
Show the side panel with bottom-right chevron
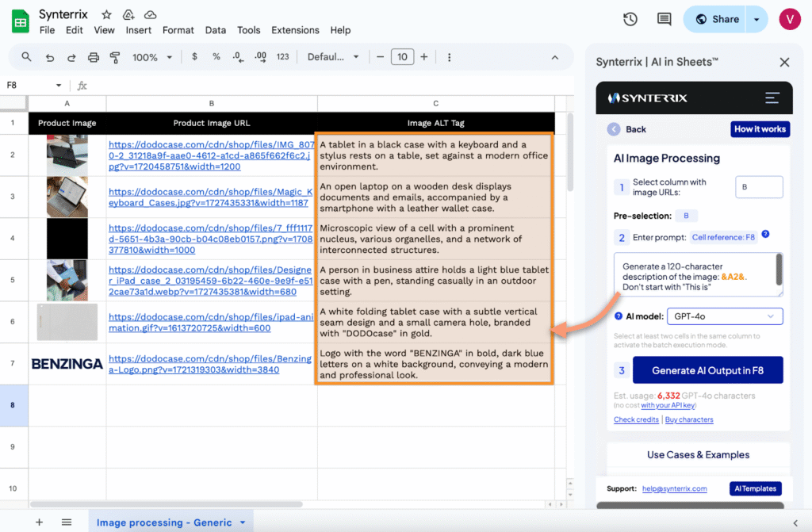click(x=795, y=522)
